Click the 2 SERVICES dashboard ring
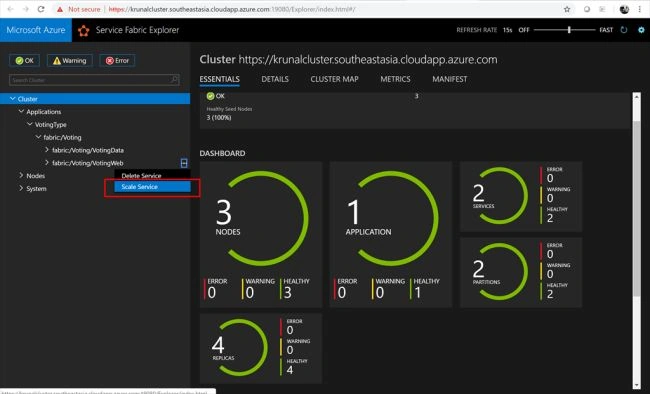650x394 pixels. [500, 196]
